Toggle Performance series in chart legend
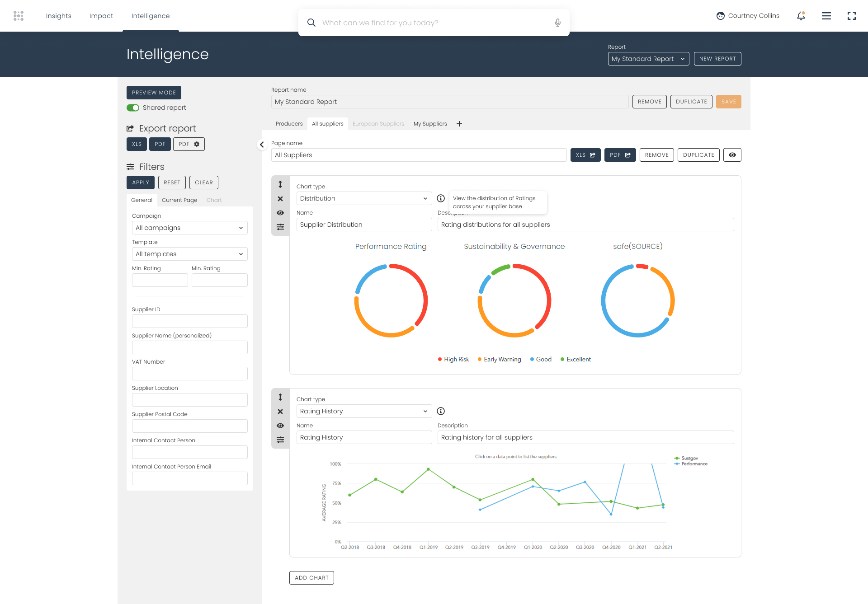Image resolution: width=868 pixels, height=604 pixels. [x=691, y=464]
